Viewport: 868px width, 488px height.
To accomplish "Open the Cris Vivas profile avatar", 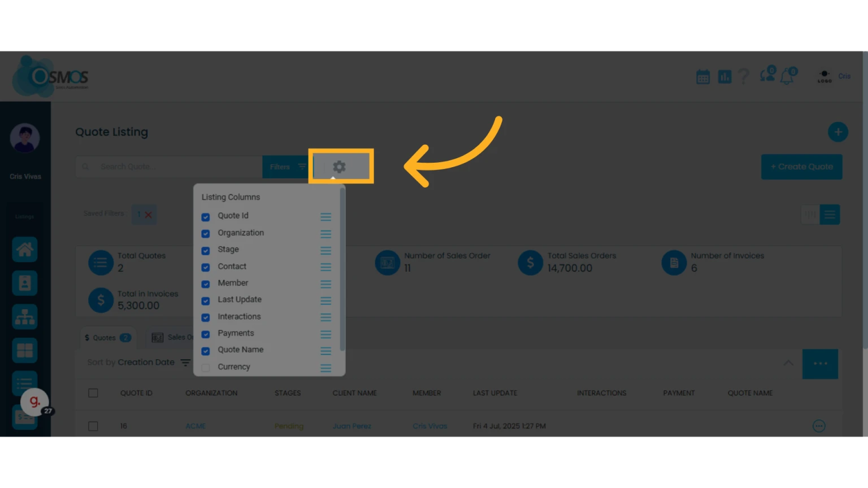I will coord(25,138).
